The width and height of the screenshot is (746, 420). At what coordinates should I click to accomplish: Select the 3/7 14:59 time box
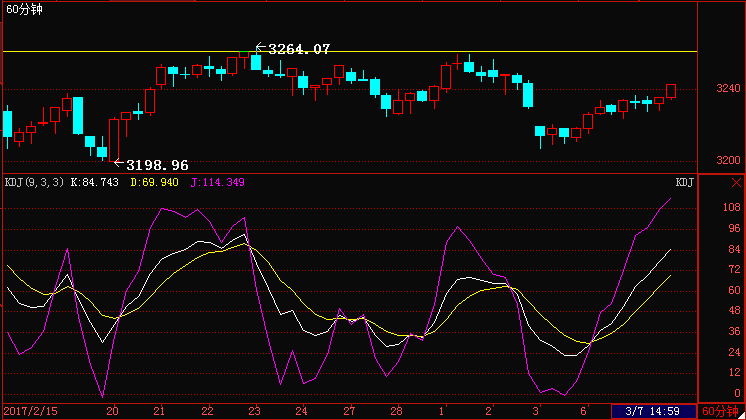pos(653,411)
